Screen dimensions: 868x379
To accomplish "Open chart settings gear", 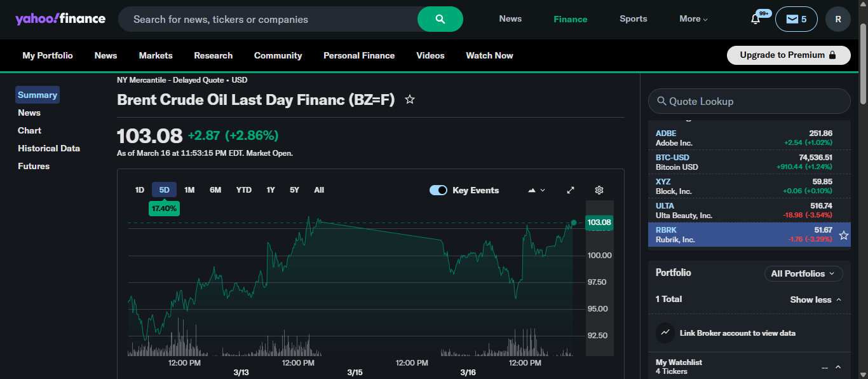I will click(x=599, y=190).
